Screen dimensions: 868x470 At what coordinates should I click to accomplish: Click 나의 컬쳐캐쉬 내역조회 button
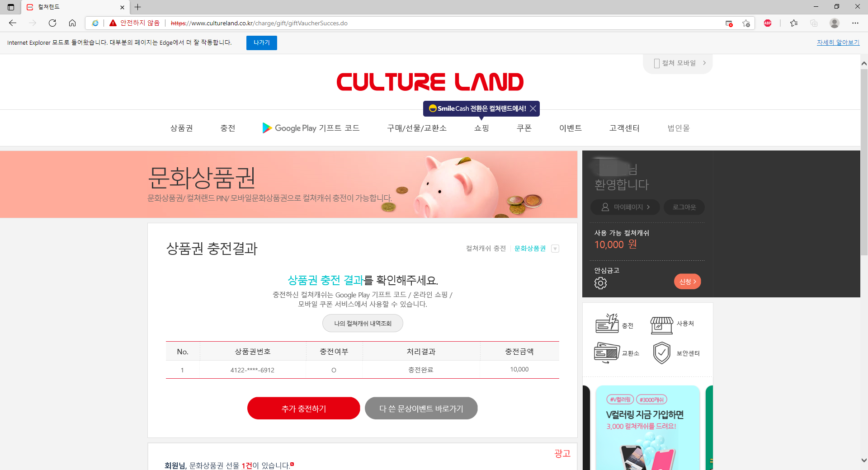pyautogui.click(x=363, y=323)
